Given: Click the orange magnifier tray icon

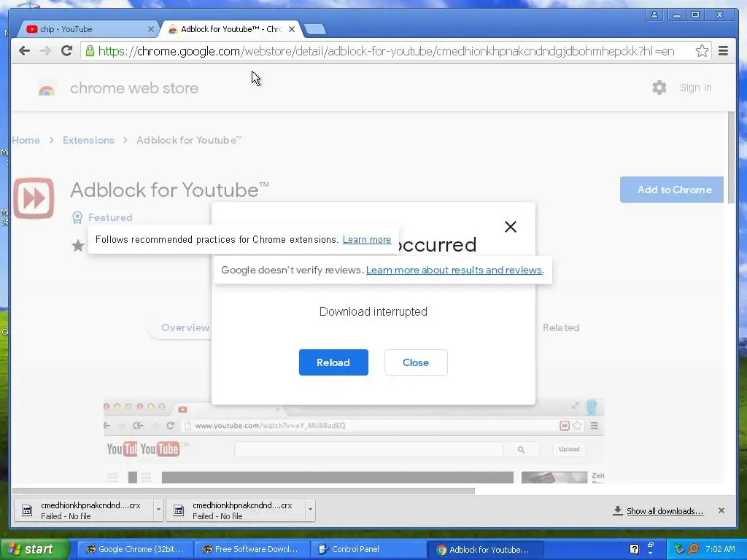Looking at the screenshot, I should [x=694, y=549].
